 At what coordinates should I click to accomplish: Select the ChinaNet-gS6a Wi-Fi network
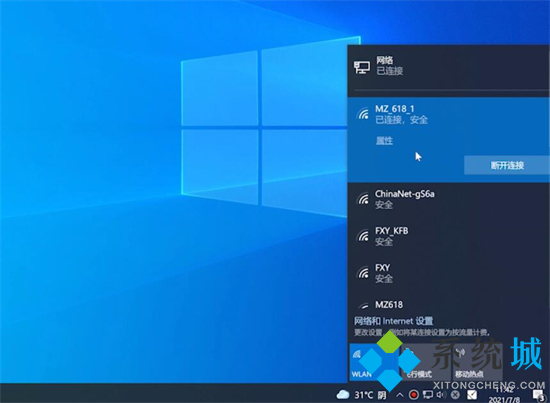[448, 199]
